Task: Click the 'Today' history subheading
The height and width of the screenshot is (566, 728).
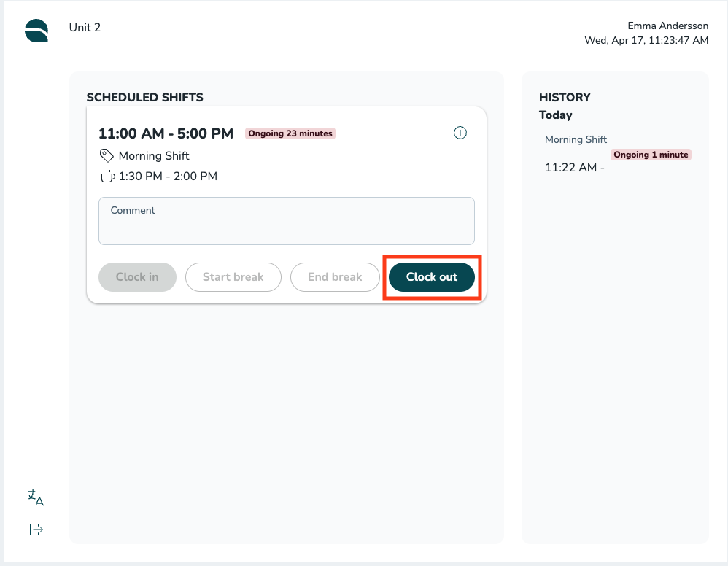Action: coord(555,115)
